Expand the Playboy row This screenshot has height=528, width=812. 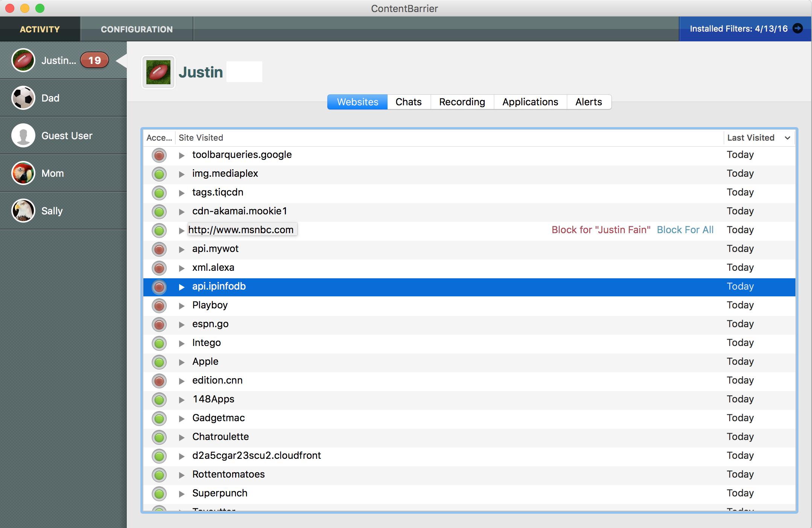click(x=182, y=306)
